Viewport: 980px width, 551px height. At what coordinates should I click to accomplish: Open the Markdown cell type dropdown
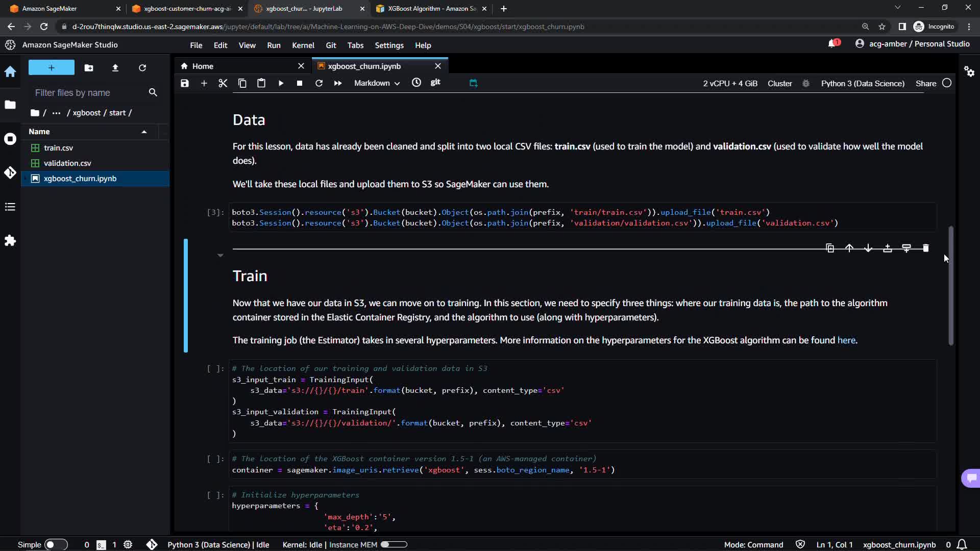point(377,83)
